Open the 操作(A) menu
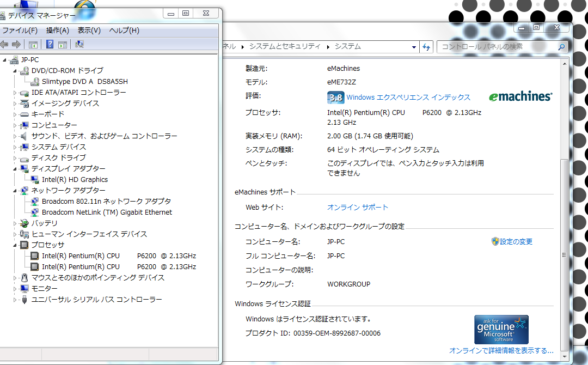Image resolution: width=588 pixels, height=365 pixels. tap(57, 31)
